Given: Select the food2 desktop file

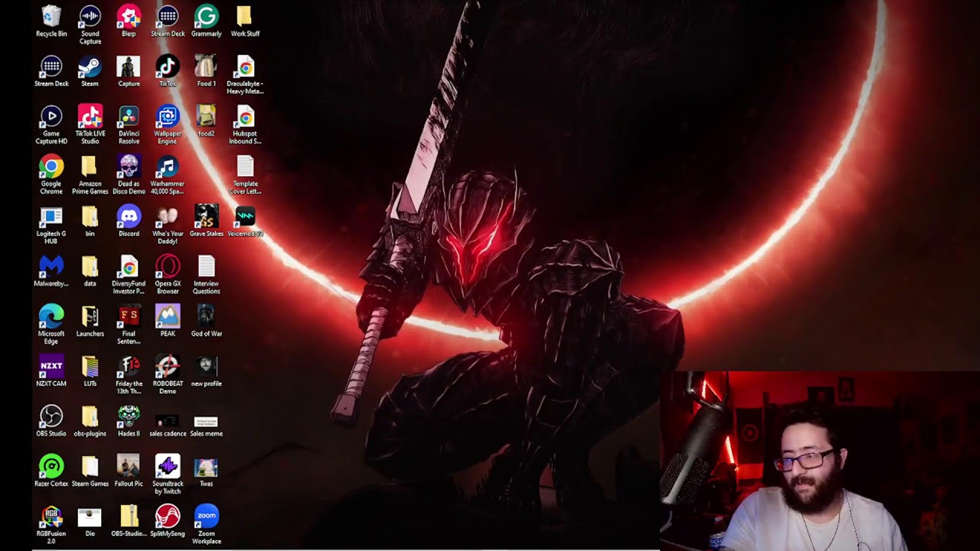Looking at the screenshot, I should coord(206,121).
